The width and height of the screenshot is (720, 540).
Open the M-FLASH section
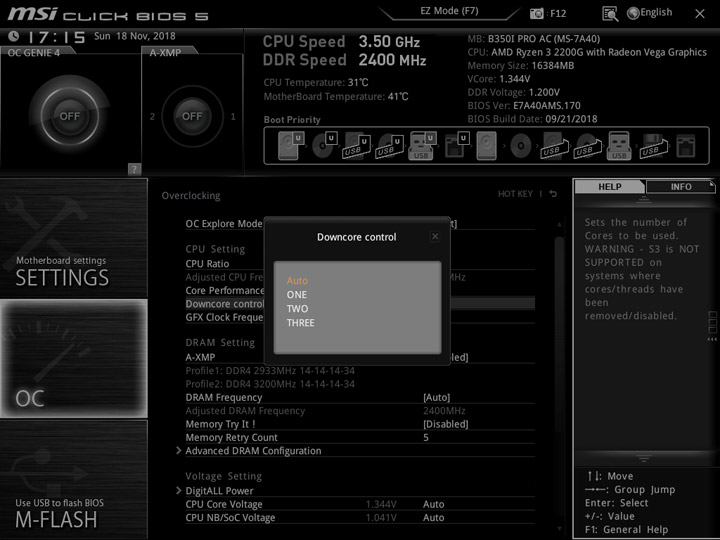click(73, 480)
